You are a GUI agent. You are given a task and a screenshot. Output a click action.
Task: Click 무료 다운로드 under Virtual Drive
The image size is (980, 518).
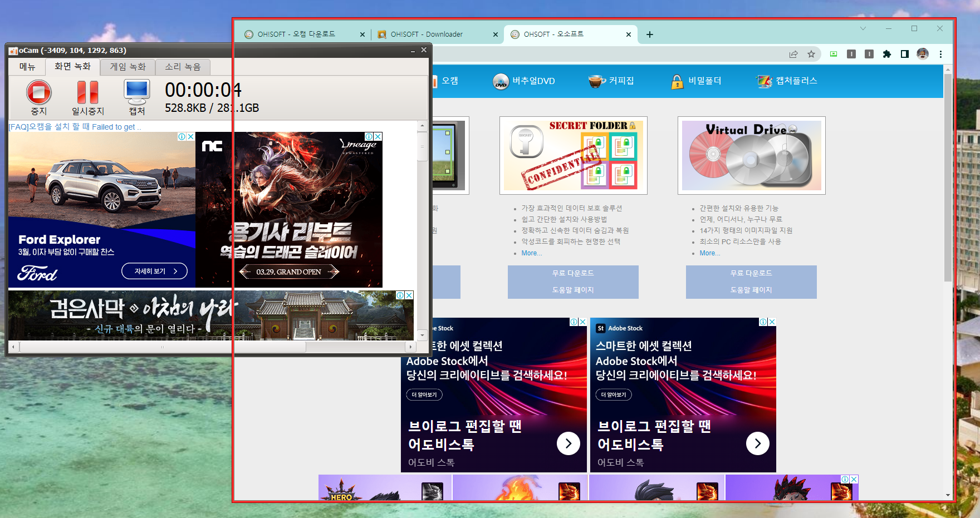tap(751, 273)
